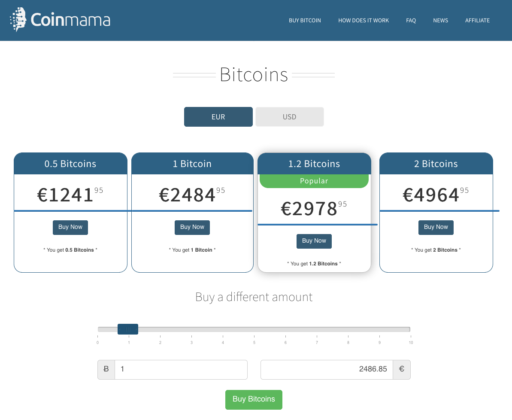Click the green Buy Bitcoins button

pyautogui.click(x=254, y=399)
